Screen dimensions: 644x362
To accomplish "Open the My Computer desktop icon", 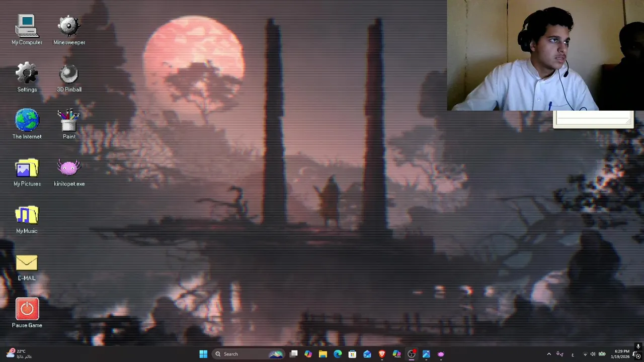I will pos(27,30).
